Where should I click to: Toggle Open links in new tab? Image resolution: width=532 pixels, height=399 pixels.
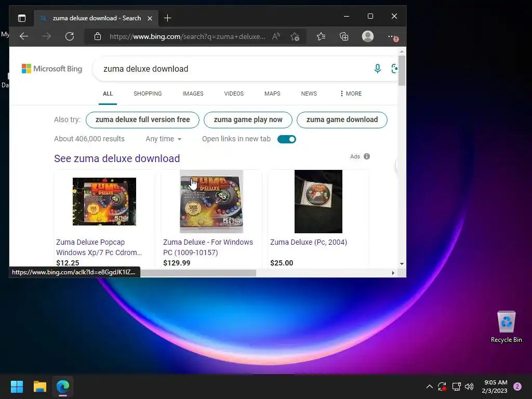[287, 139]
